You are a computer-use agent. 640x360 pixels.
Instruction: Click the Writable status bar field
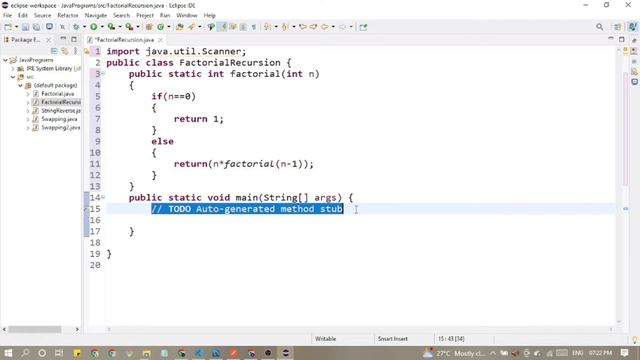325,339
